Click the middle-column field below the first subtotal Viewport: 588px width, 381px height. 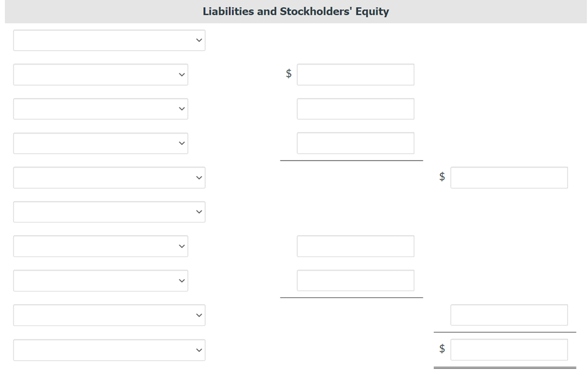click(355, 246)
